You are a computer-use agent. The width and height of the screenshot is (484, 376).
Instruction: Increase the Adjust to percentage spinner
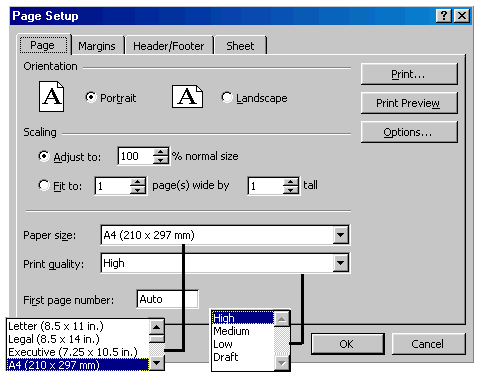pos(161,152)
